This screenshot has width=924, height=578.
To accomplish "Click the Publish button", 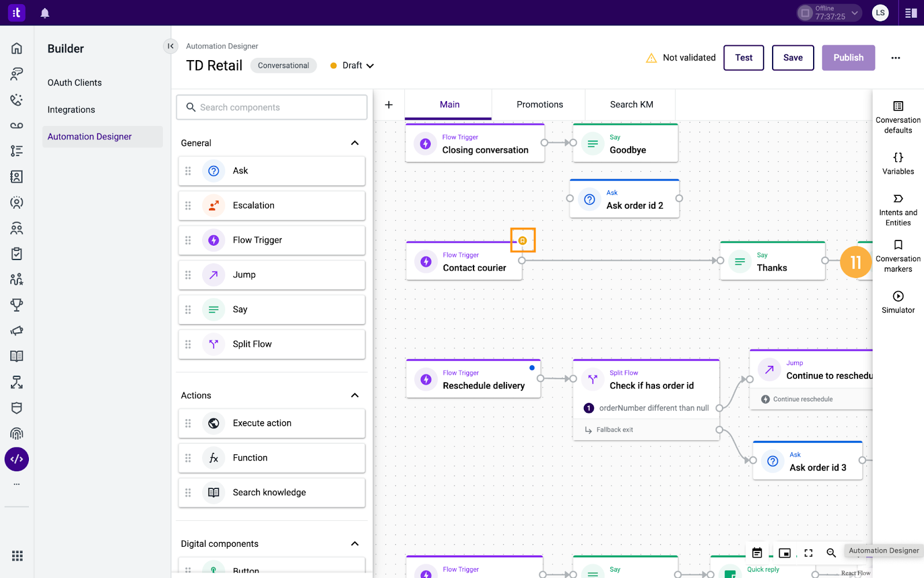I will (848, 58).
